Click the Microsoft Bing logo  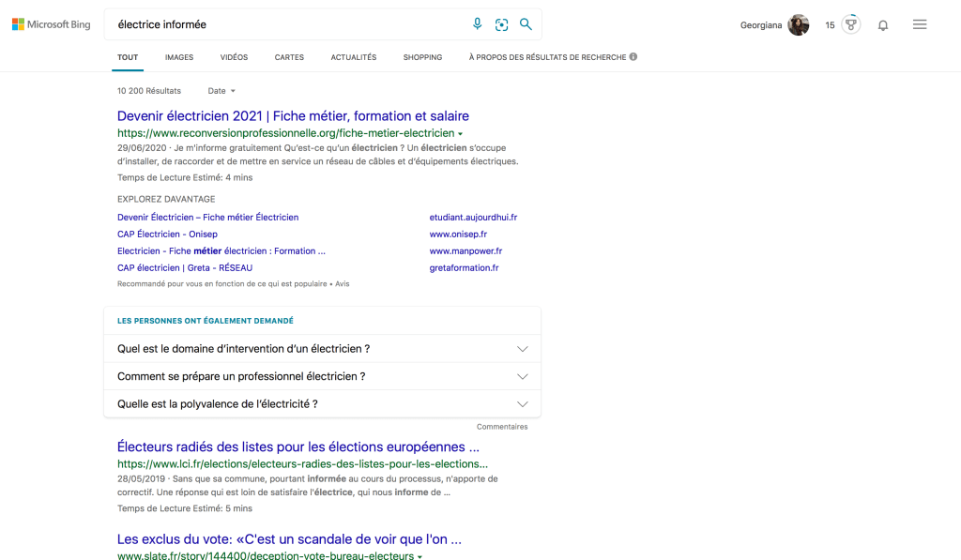[52, 24]
